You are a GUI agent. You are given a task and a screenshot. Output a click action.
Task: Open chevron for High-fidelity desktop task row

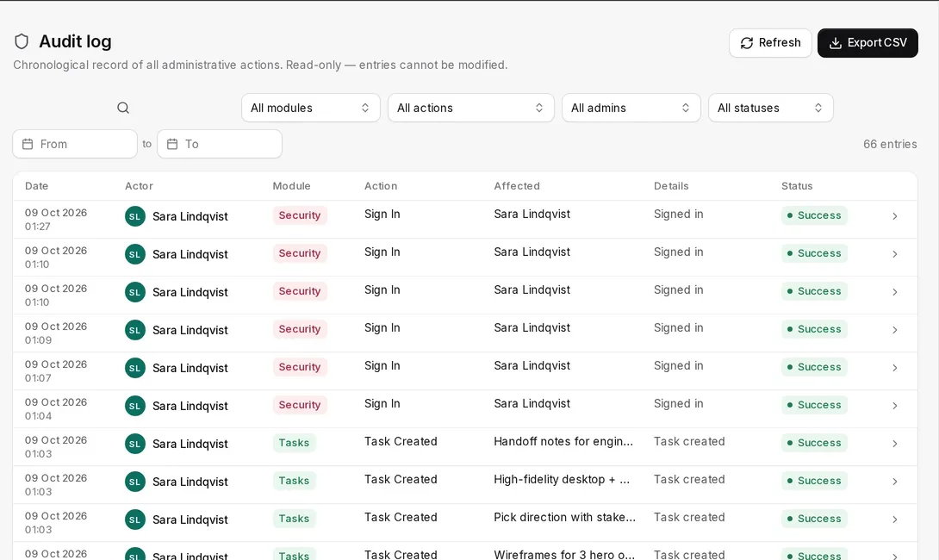pos(895,482)
